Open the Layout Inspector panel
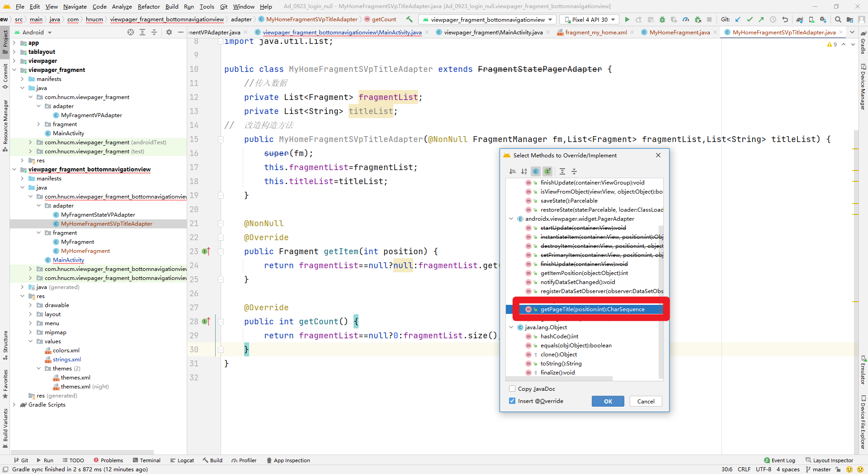The height and width of the screenshot is (474, 868). point(829,460)
